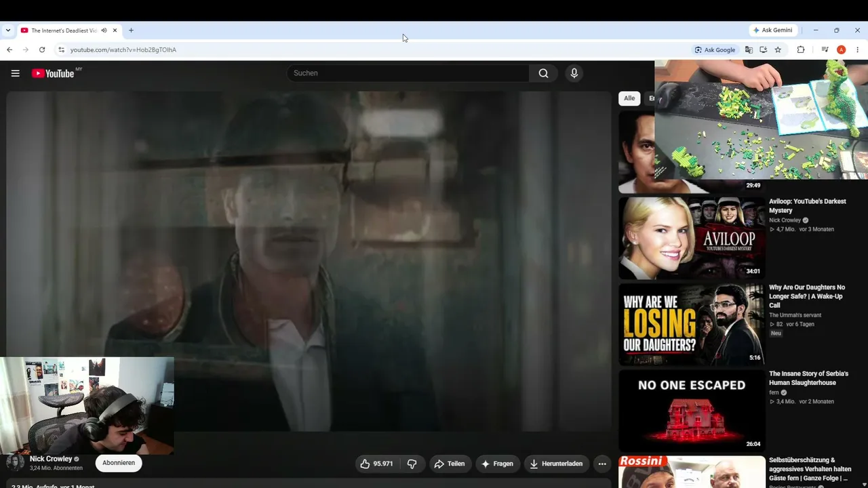Viewport: 868px width, 488px height.
Task: Go to the YouTube home logo
Action: click(x=53, y=73)
